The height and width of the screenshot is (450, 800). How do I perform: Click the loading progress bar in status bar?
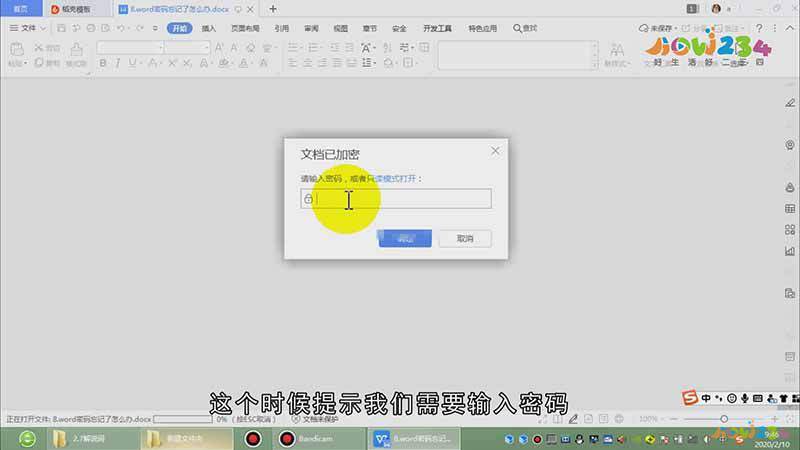(183, 419)
